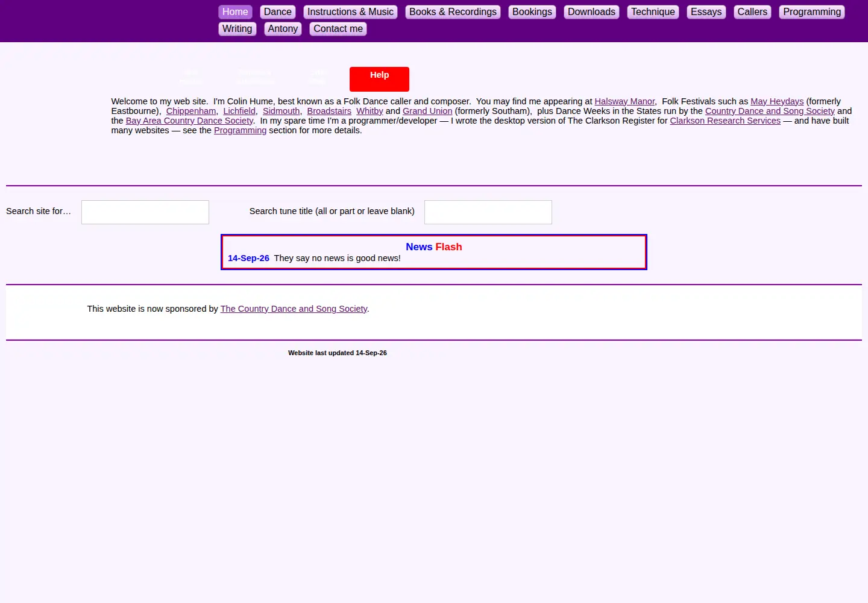868x603 pixels.
Task: Select the Writing tab
Action: click(x=237, y=29)
